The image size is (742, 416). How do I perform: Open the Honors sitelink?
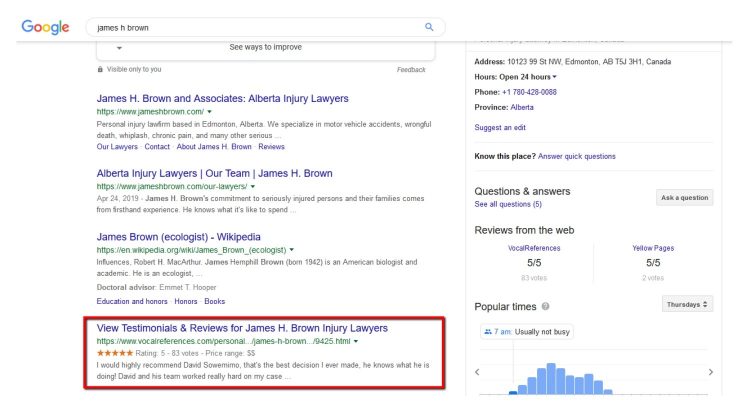coord(186,301)
